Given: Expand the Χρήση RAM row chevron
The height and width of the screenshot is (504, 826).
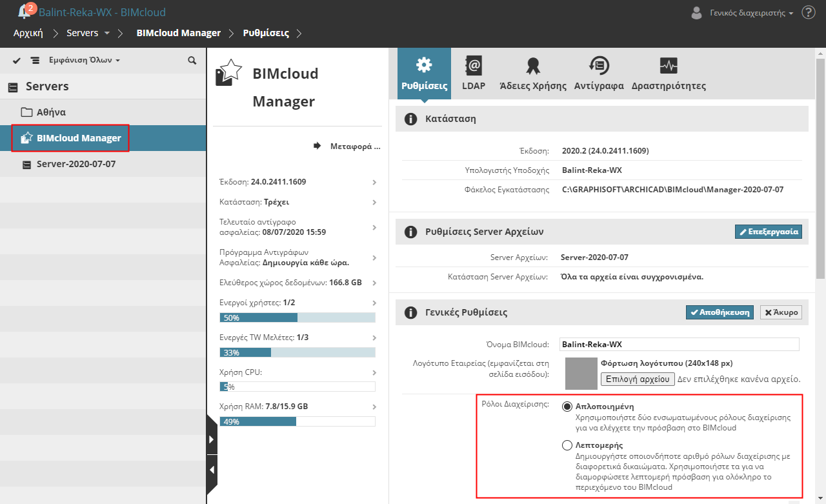Looking at the screenshot, I should [x=374, y=407].
